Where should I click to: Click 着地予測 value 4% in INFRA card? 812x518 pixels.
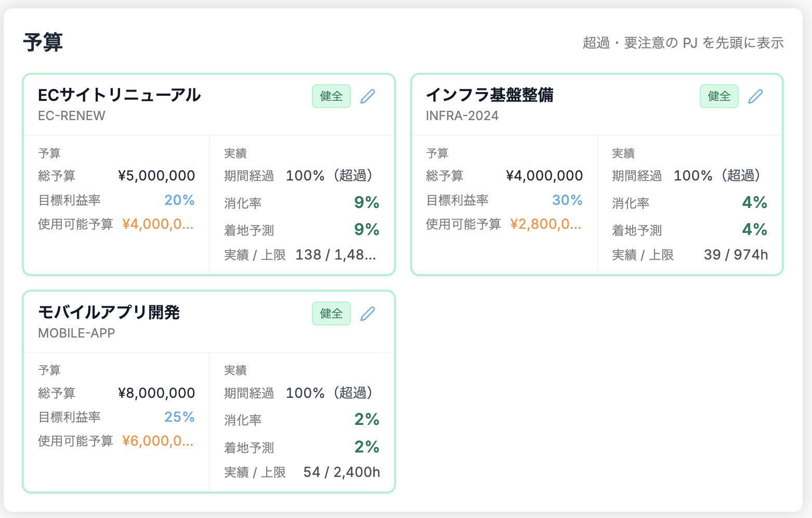click(x=754, y=229)
